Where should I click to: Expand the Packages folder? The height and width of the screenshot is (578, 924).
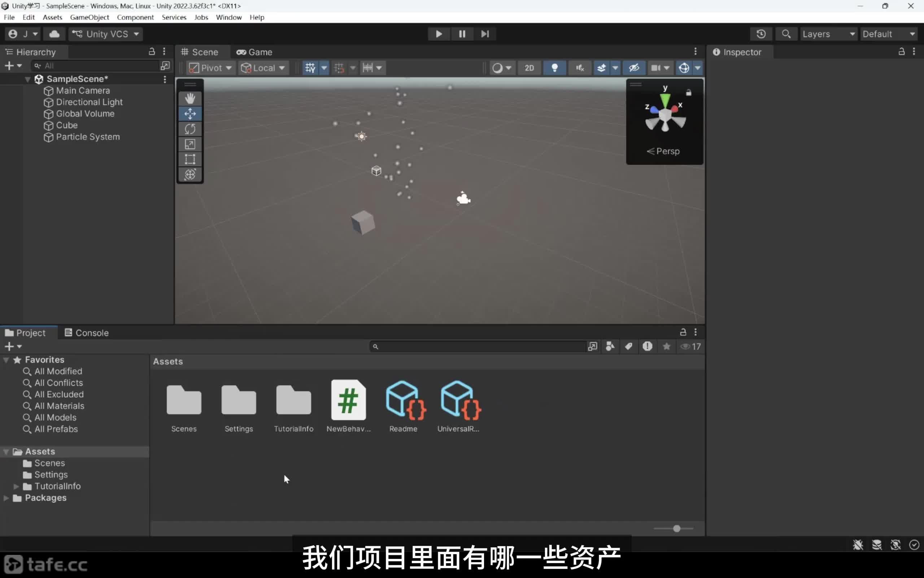[x=6, y=498]
